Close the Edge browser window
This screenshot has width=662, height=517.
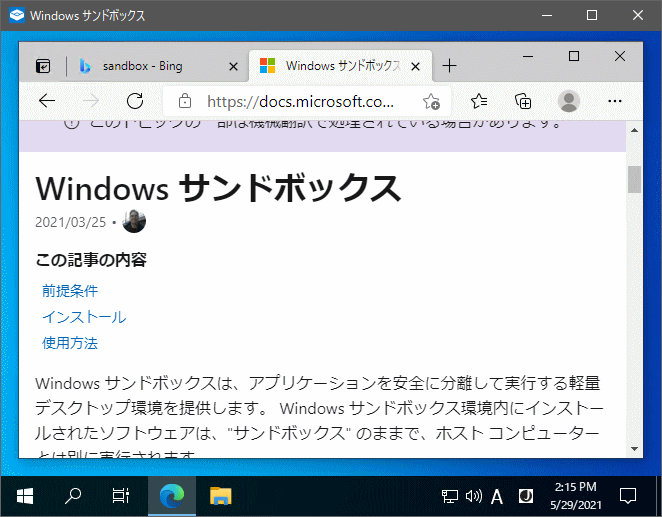point(620,56)
